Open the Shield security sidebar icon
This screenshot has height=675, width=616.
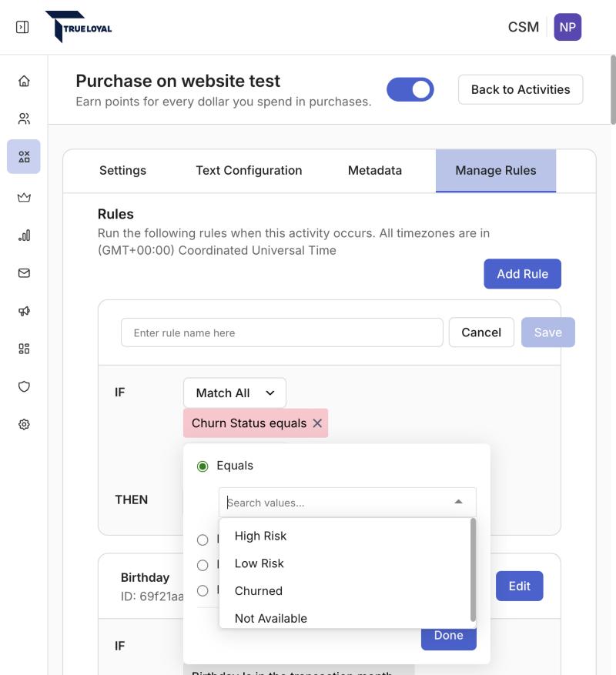point(24,386)
